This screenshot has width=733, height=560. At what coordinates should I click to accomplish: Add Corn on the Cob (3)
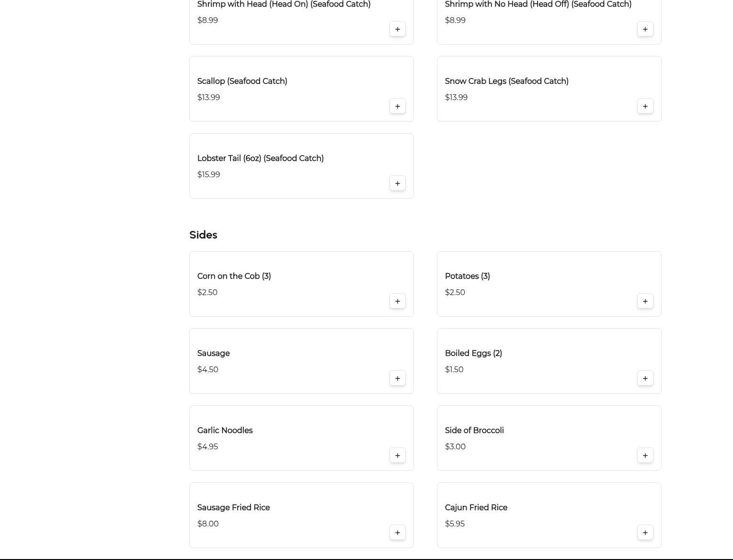coord(397,301)
